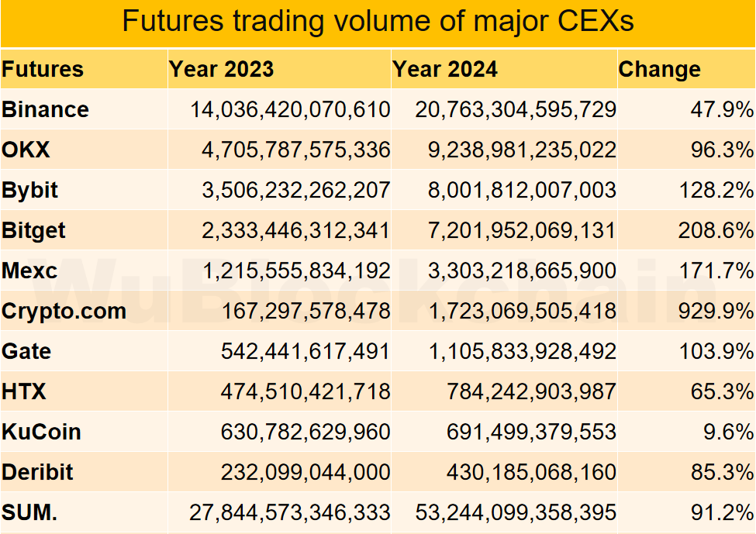Image resolution: width=756 pixels, height=534 pixels.
Task: Click the Year 2024 column header
Action: coord(445,69)
